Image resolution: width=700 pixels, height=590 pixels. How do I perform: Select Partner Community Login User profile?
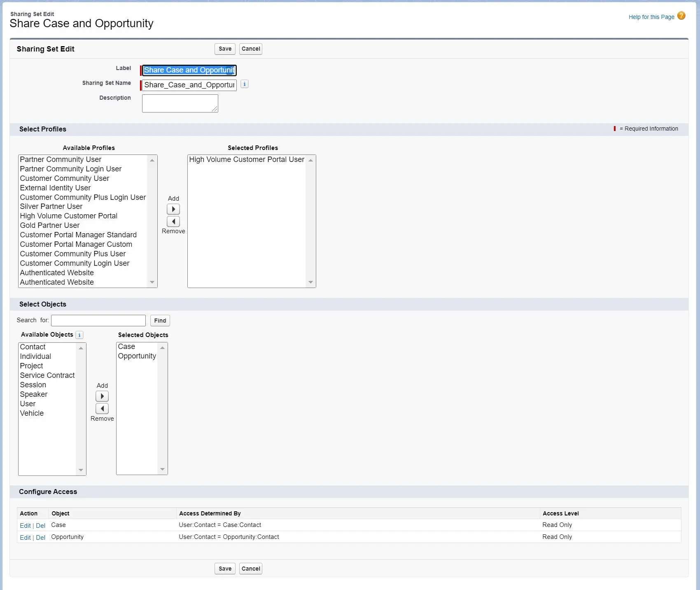point(83,169)
